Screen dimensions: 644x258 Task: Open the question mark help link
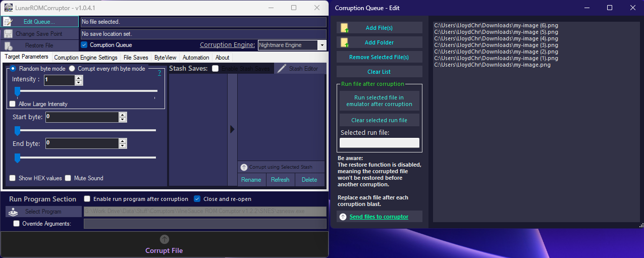point(159,73)
